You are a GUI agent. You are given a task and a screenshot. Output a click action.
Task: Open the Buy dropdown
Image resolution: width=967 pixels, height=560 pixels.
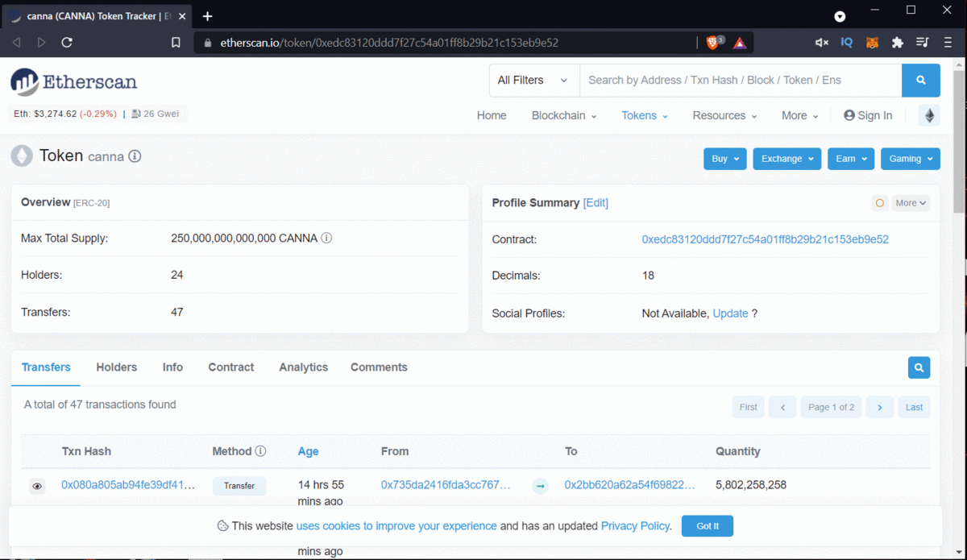(725, 159)
